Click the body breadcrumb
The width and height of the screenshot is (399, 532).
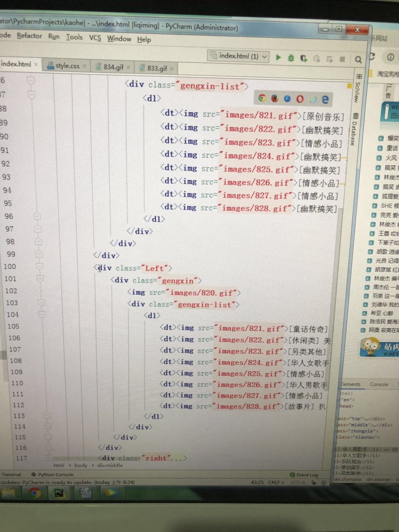[81, 465]
